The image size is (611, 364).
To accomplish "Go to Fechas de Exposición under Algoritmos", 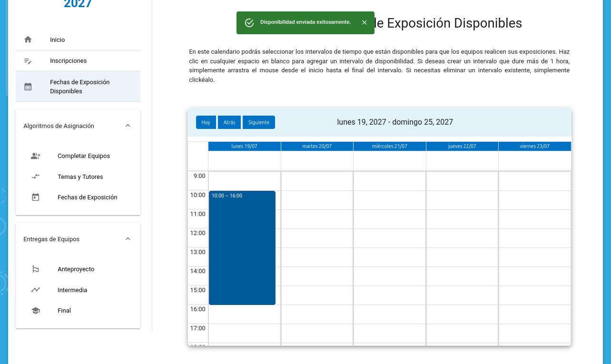I will pos(87,197).
